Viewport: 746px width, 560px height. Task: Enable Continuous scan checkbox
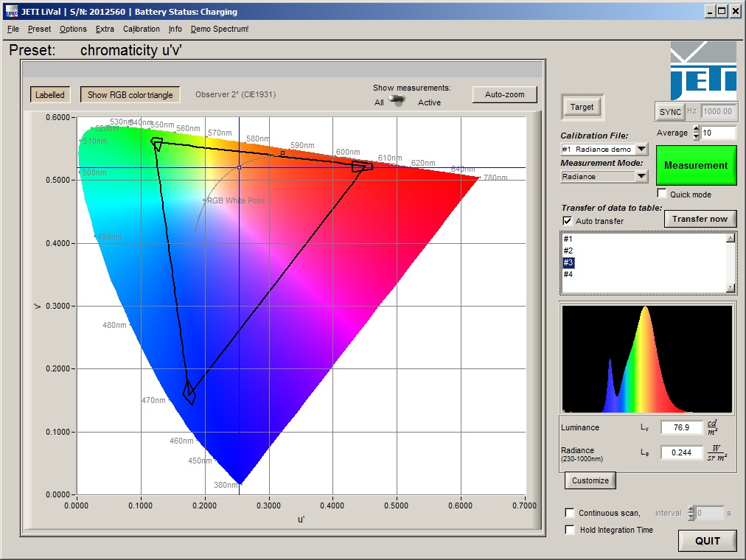pyautogui.click(x=570, y=512)
